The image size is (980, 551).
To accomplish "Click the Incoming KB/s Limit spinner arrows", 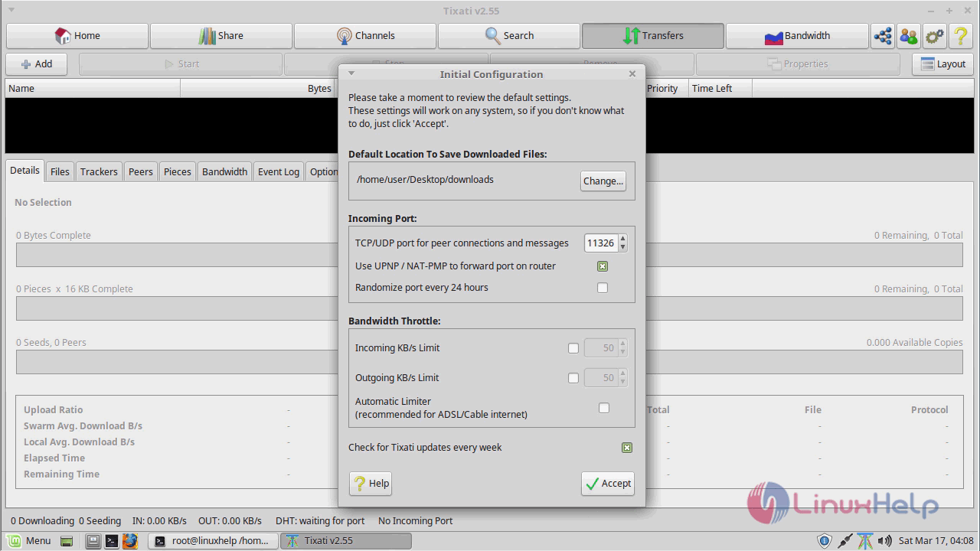I will click(622, 348).
